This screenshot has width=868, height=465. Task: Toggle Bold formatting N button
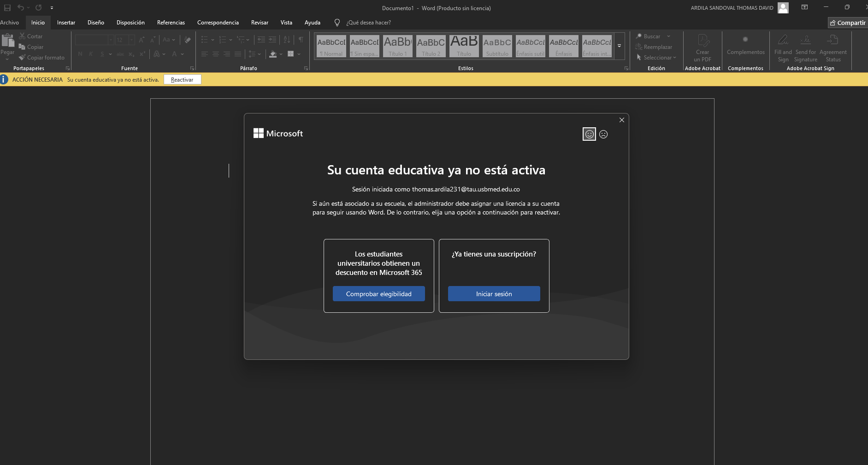tap(80, 54)
